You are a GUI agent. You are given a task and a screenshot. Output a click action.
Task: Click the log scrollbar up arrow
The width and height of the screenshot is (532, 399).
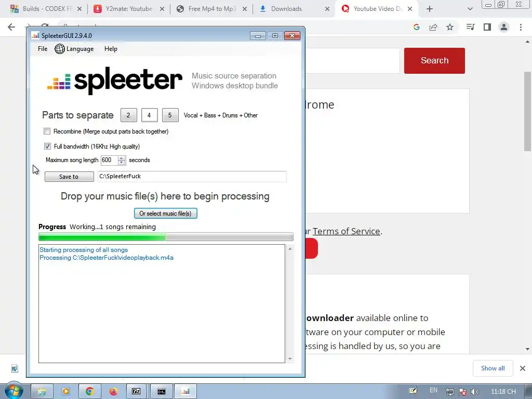[x=290, y=249]
